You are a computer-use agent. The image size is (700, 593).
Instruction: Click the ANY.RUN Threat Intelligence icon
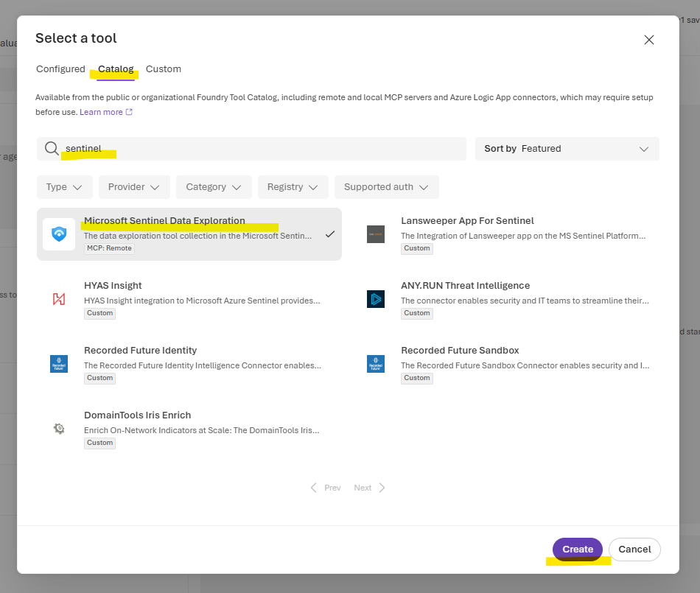[376, 299]
